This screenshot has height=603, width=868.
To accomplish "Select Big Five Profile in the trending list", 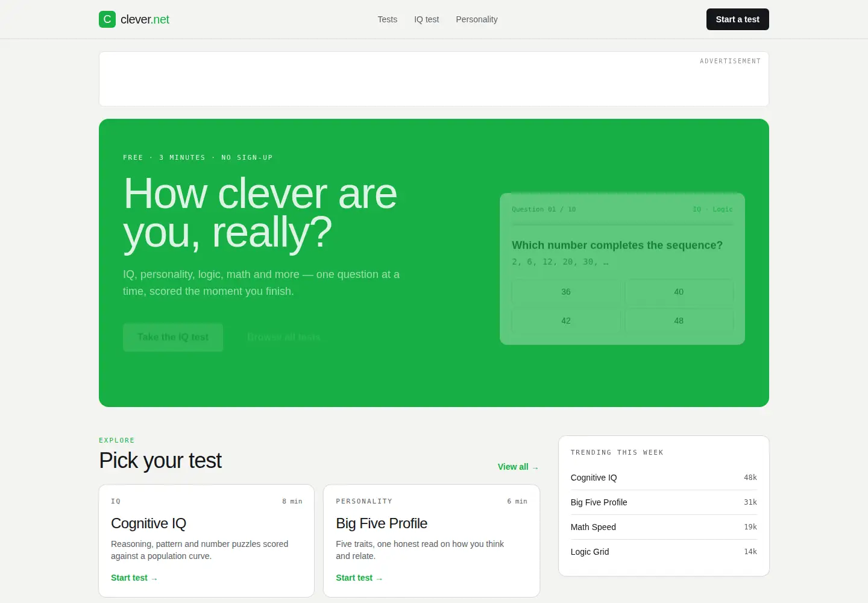I will pos(664,502).
